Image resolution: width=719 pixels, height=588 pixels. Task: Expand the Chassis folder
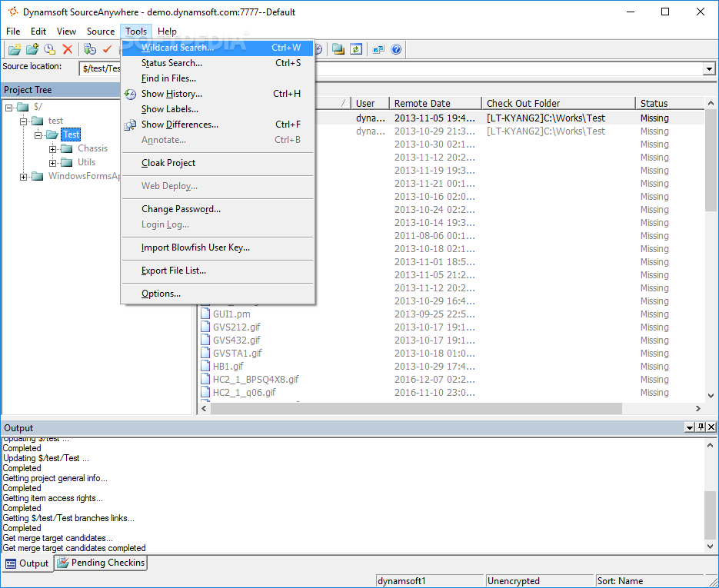pyautogui.click(x=53, y=149)
